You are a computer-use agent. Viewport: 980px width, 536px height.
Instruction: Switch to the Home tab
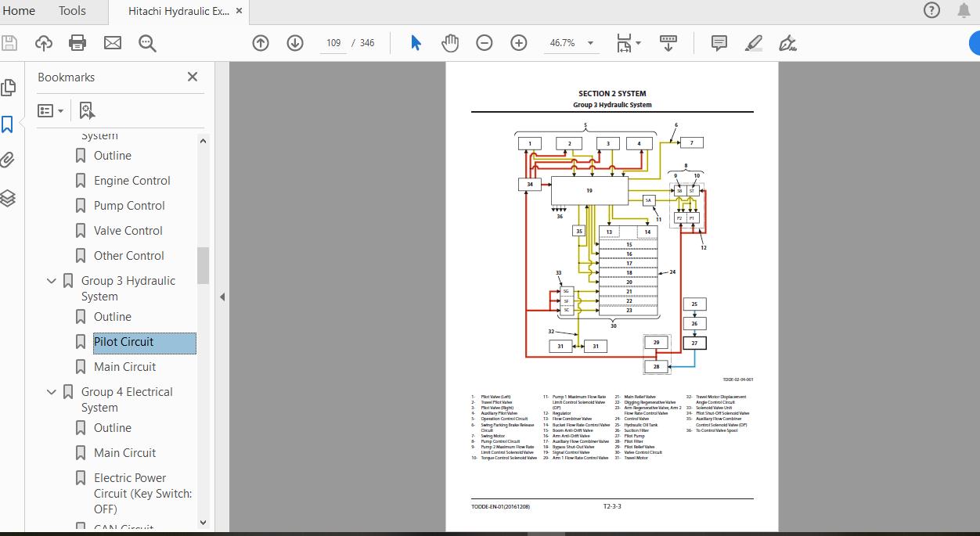(x=19, y=10)
